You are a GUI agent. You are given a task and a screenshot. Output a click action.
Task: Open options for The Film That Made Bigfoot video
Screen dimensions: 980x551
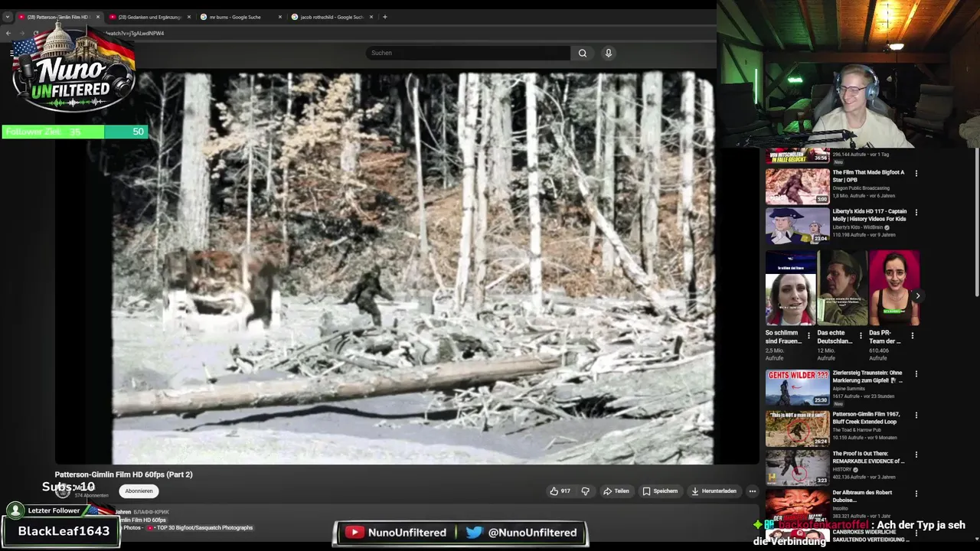[916, 174]
